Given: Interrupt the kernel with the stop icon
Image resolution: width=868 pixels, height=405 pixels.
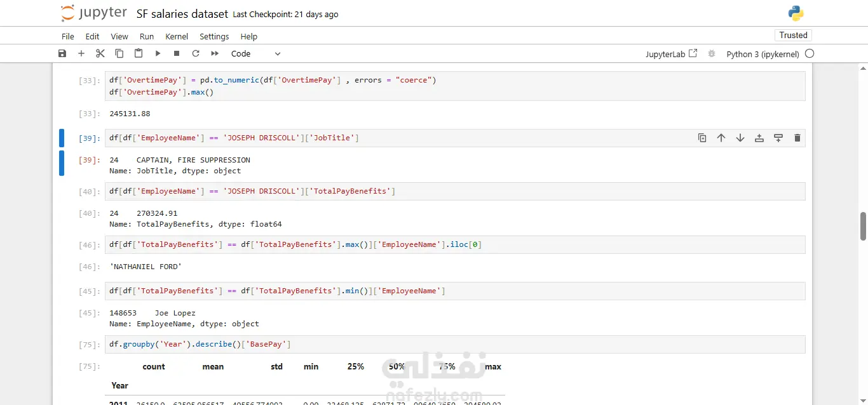Looking at the screenshot, I should click(x=177, y=54).
